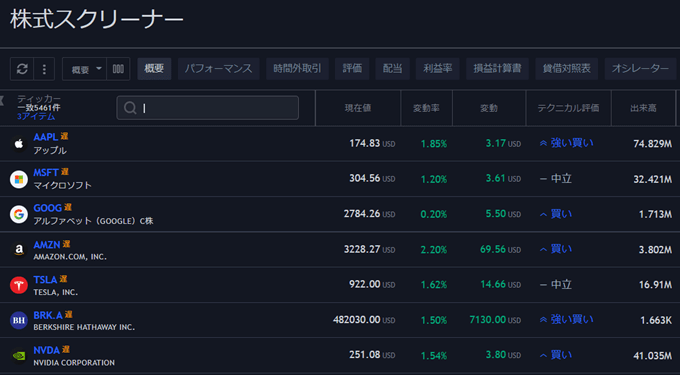Click the 174.83 price for AAPL
Screen dimensions: 680x375
coord(365,143)
